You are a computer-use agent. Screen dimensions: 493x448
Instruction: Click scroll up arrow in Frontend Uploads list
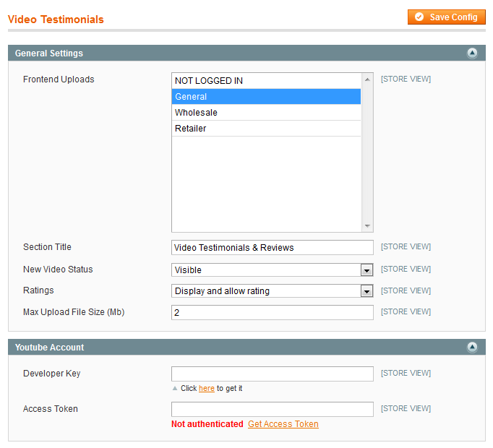367,80
